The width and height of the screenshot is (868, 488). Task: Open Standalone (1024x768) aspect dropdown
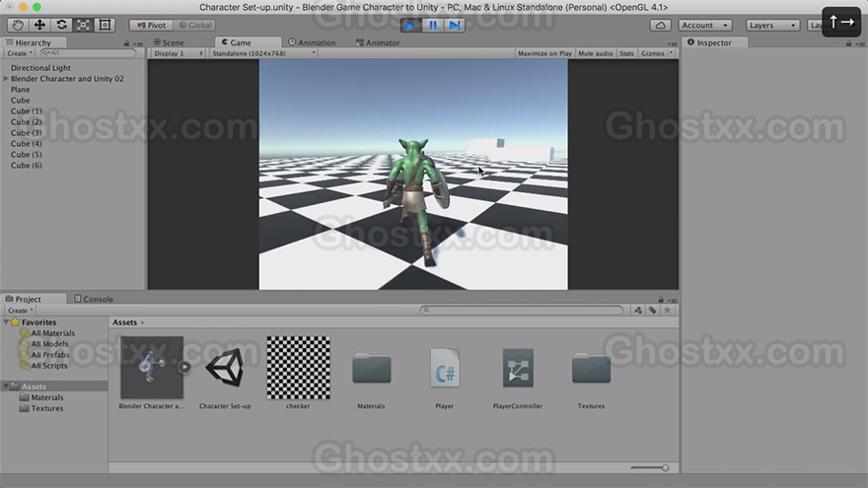[263, 53]
